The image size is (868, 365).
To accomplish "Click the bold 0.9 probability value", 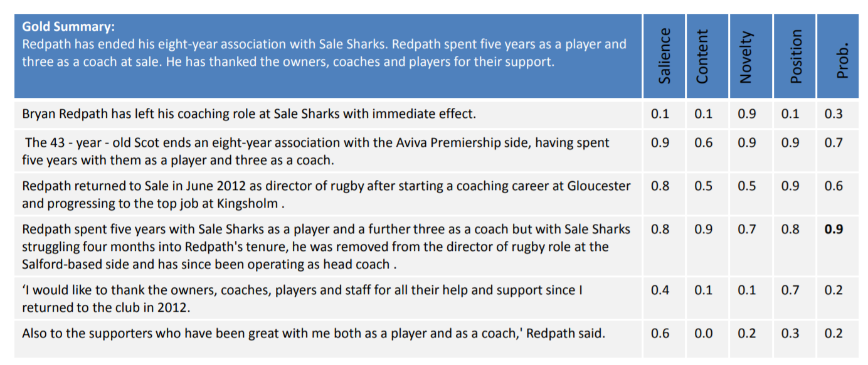I will tap(834, 230).
